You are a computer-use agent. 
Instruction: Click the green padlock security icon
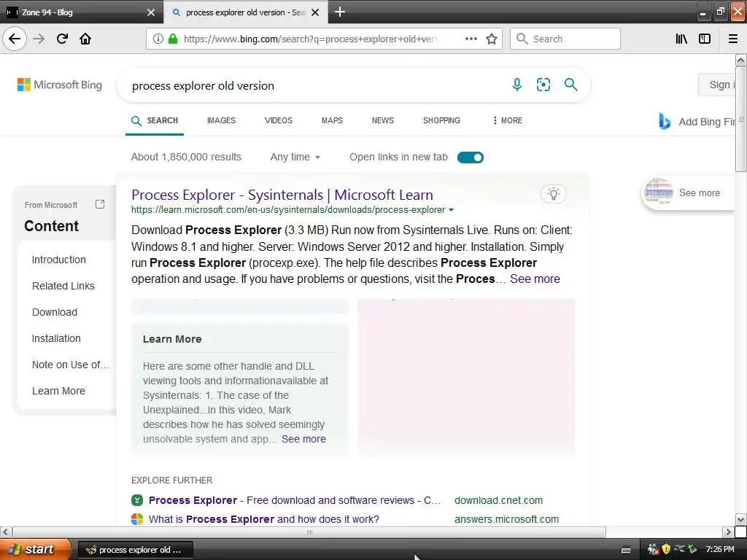173,39
